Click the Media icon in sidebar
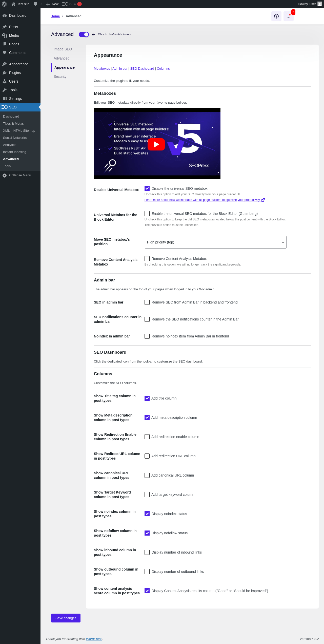This screenshot has width=324, height=644. point(5,35)
